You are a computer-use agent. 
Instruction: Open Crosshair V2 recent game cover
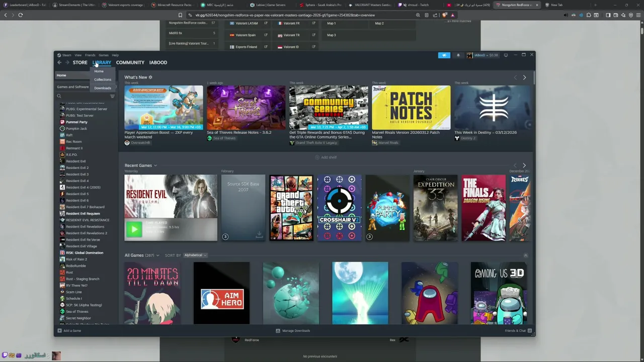click(339, 208)
